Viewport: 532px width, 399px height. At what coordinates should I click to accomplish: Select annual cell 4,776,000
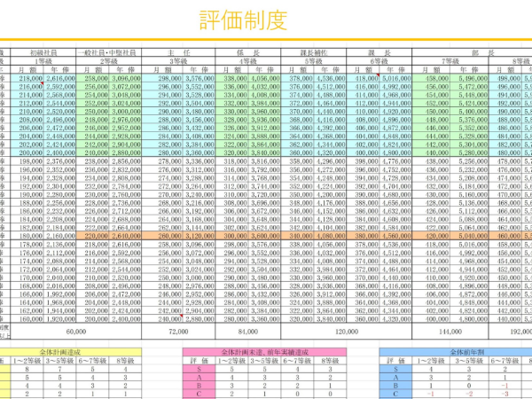point(395,161)
